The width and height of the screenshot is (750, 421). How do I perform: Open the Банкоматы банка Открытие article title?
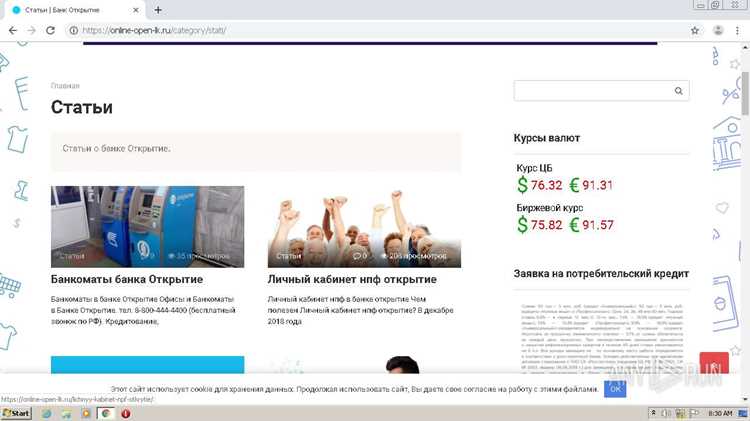[127, 279]
